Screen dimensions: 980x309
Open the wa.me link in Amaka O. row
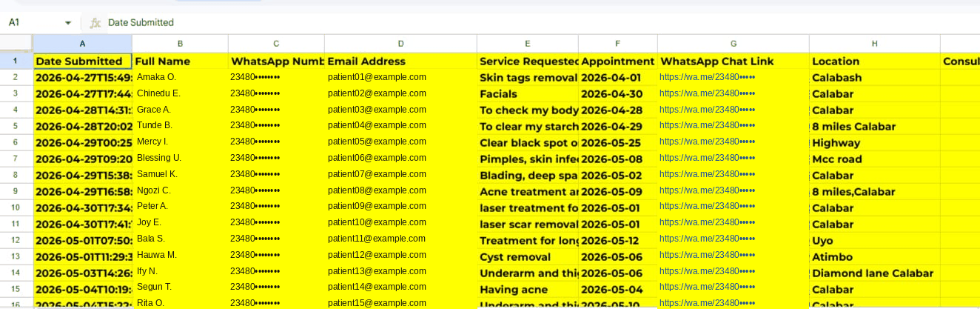[x=707, y=77]
